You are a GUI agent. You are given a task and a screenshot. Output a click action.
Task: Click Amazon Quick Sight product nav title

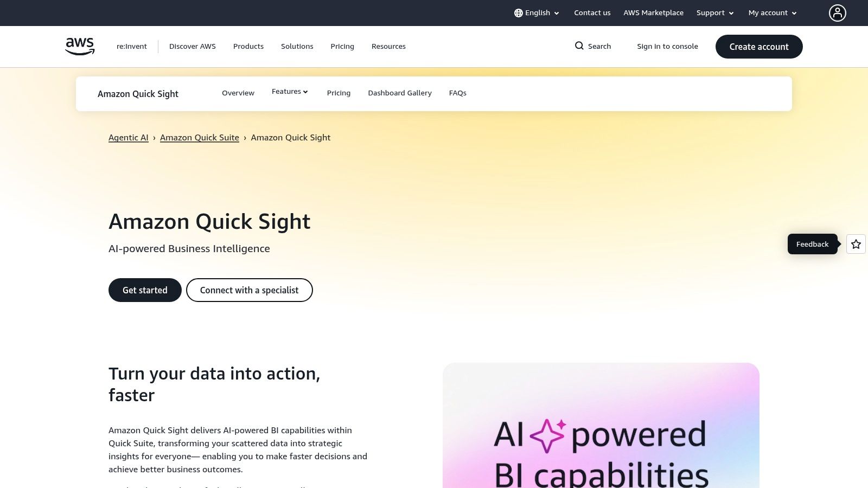[138, 94]
